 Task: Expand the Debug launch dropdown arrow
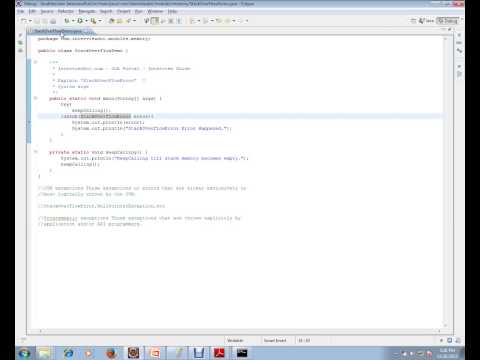(x=73, y=21)
